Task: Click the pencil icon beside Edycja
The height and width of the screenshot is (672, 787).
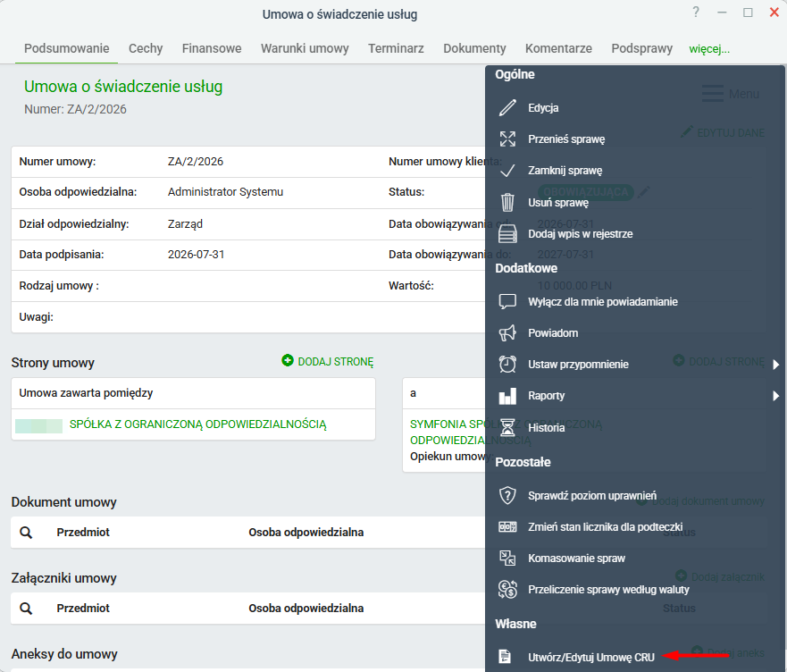Action: [x=507, y=107]
